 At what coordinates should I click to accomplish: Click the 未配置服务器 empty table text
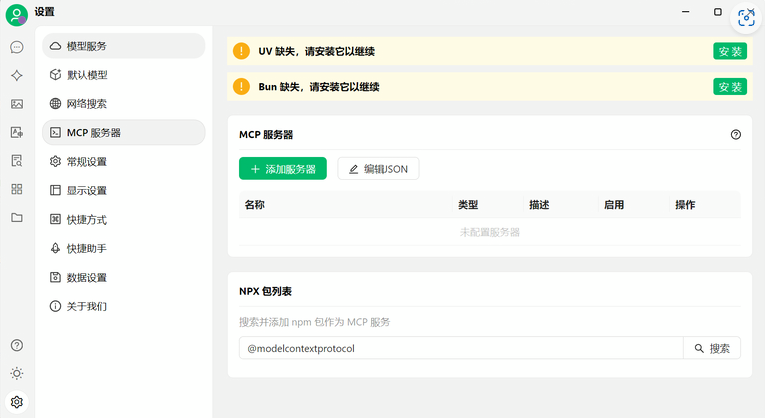click(x=489, y=232)
